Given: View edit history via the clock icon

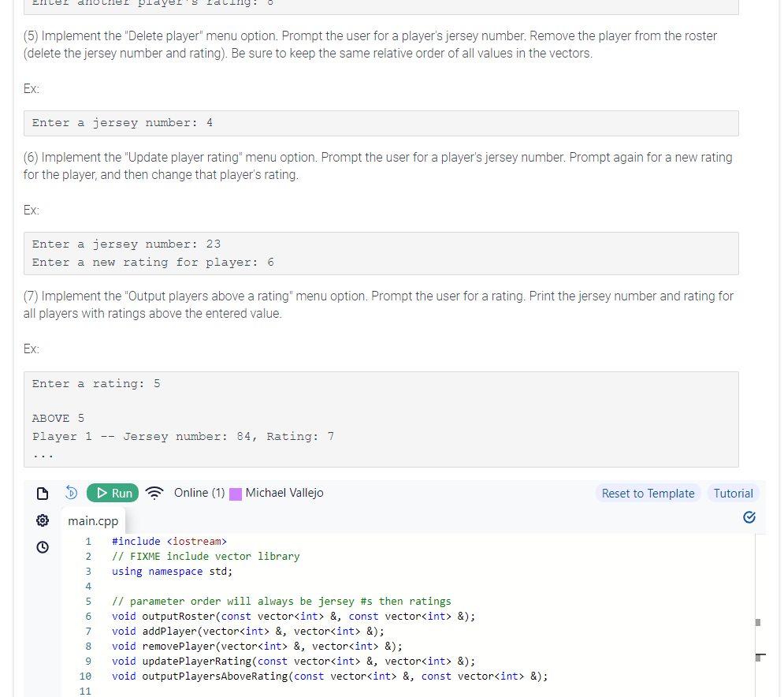Looking at the screenshot, I should click(x=43, y=546).
